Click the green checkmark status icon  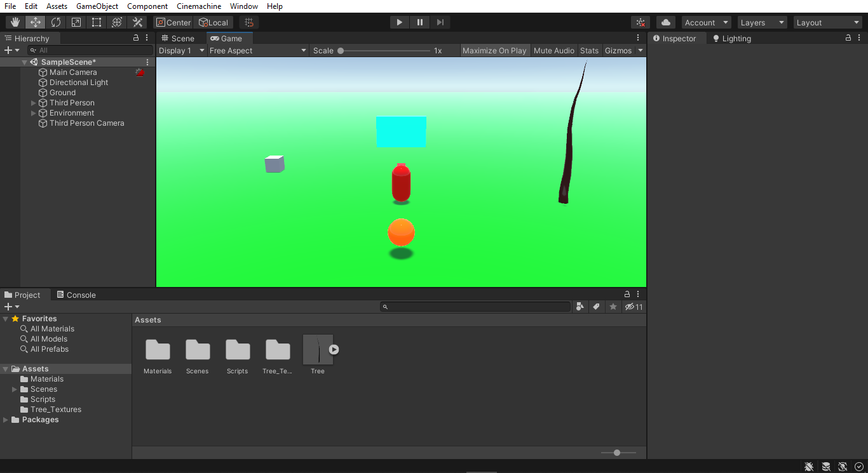pyautogui.click(x=859, y=467)
